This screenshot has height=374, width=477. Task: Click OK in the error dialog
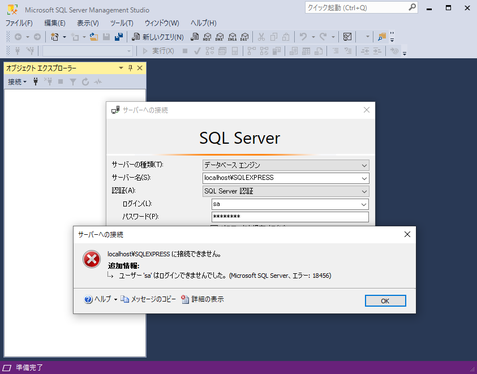(385, 301)
